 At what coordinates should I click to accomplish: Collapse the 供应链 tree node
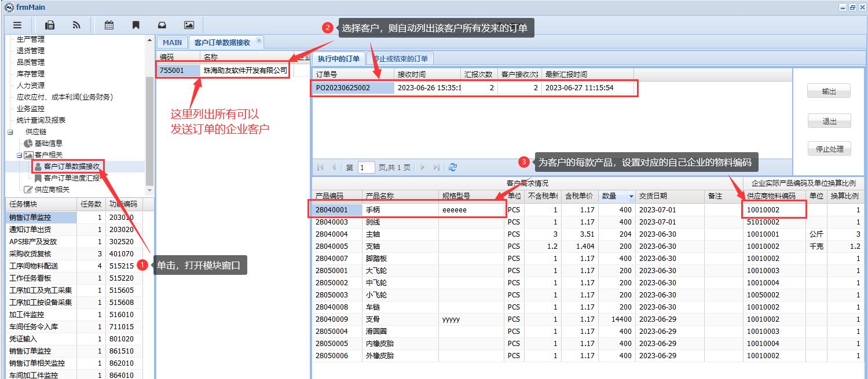point(10,132)
